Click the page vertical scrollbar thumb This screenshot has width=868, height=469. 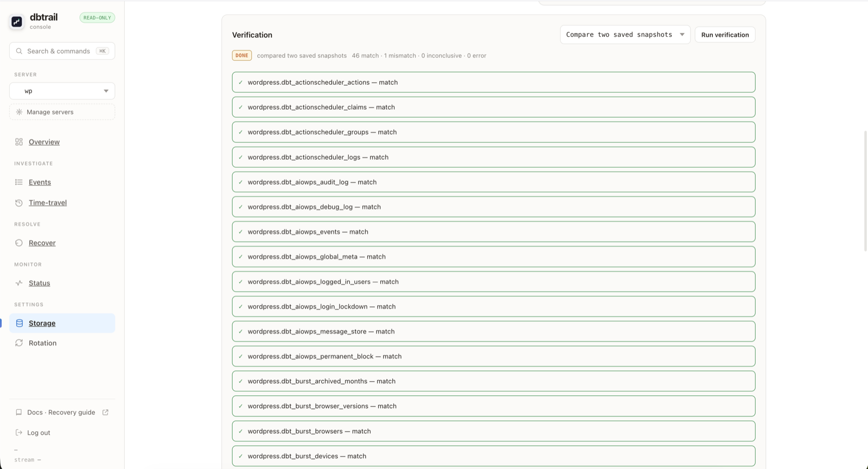[865, 190]
